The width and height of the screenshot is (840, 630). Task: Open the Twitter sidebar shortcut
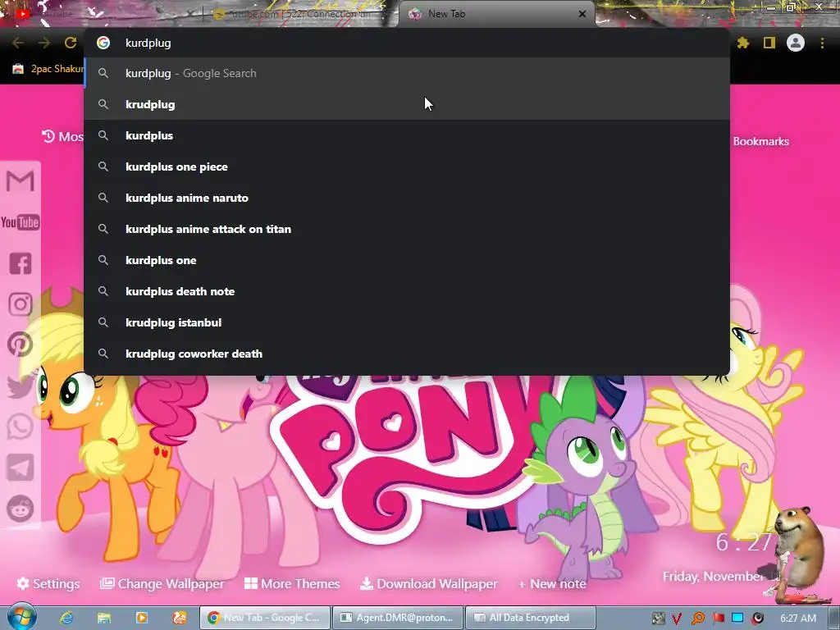click(21, 386)
